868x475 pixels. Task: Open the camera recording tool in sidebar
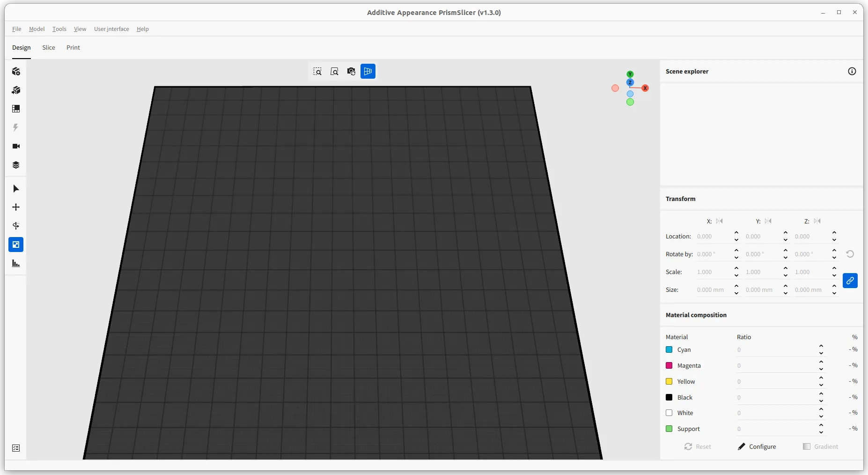[16, 146]
